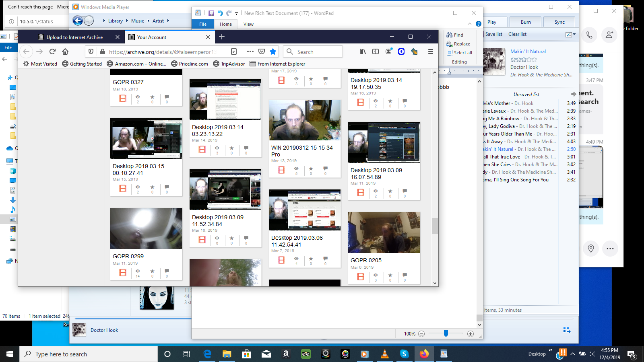Screen dimensions: 644x362
Task: Toggle Firefox sidebar view
Action: (x=376, y=51)
